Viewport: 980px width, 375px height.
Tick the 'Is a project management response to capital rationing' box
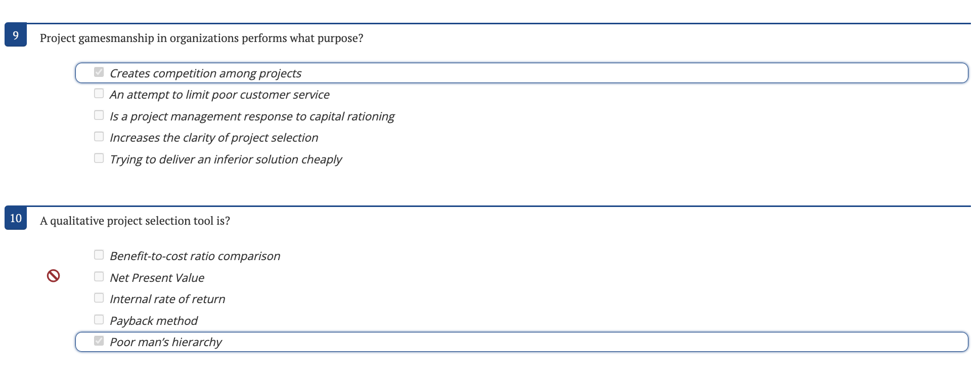click(x=98, y=115)
